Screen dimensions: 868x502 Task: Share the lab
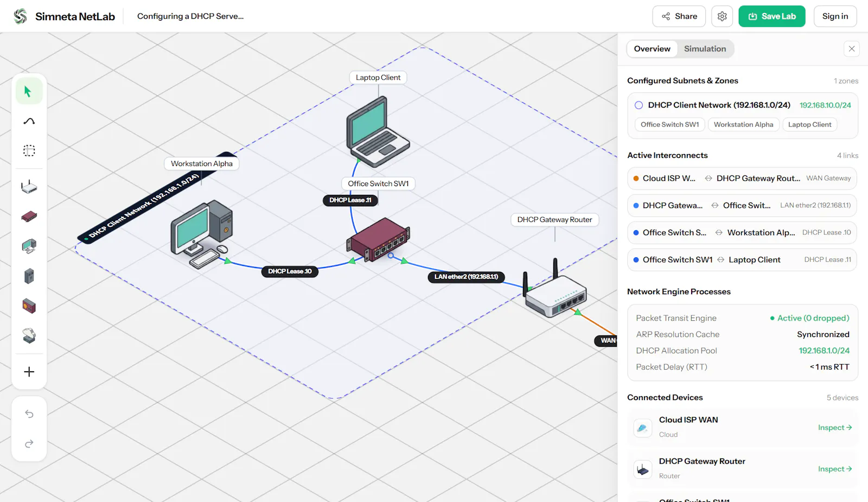click(x=679, y=16)
